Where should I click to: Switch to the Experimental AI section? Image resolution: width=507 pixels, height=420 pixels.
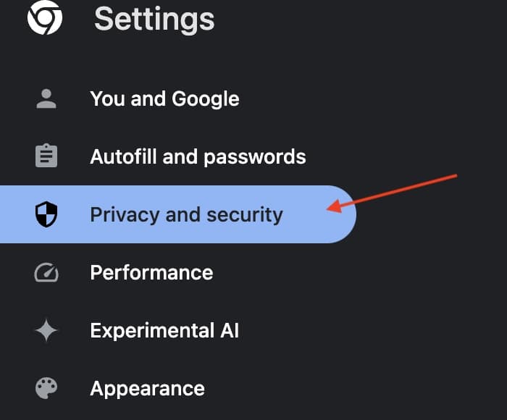pyautogui.click(x=164, y=331)
